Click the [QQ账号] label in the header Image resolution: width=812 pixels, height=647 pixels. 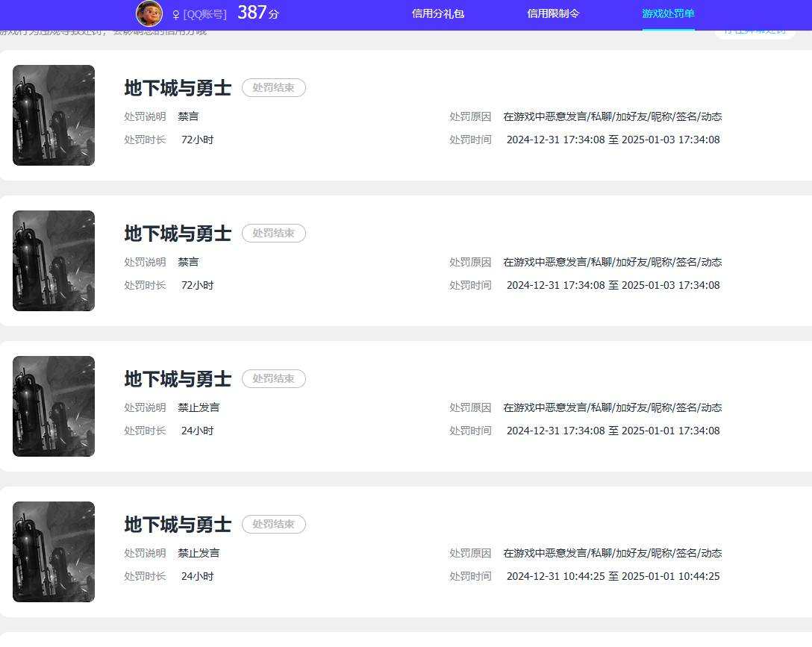coord(205,14)
